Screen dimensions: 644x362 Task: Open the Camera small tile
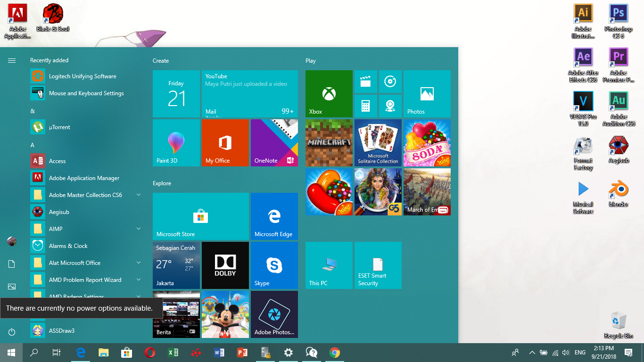click(390, 106)
